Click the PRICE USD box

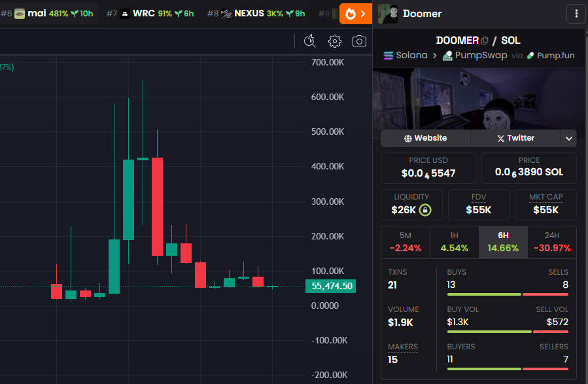(428, 168)
